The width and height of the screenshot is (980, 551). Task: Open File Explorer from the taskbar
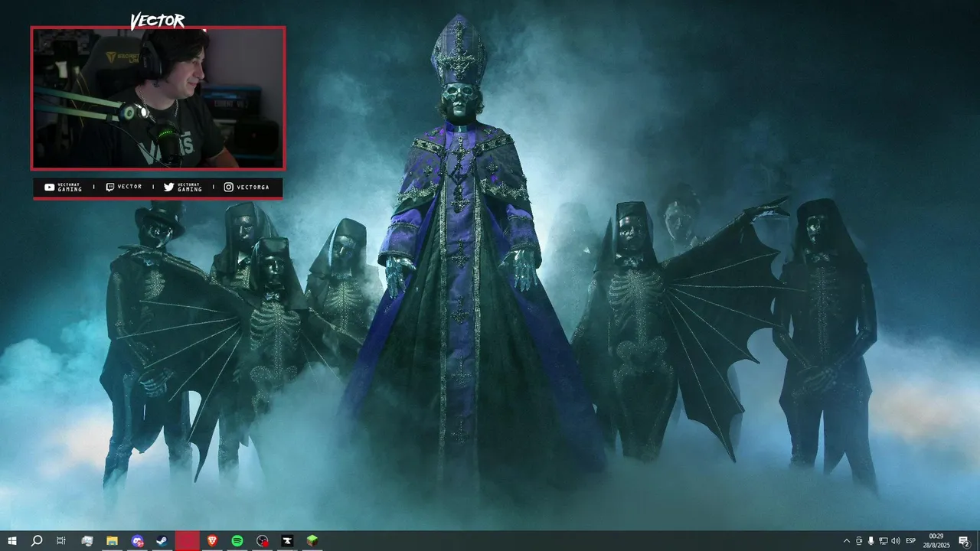coord(112,541)
